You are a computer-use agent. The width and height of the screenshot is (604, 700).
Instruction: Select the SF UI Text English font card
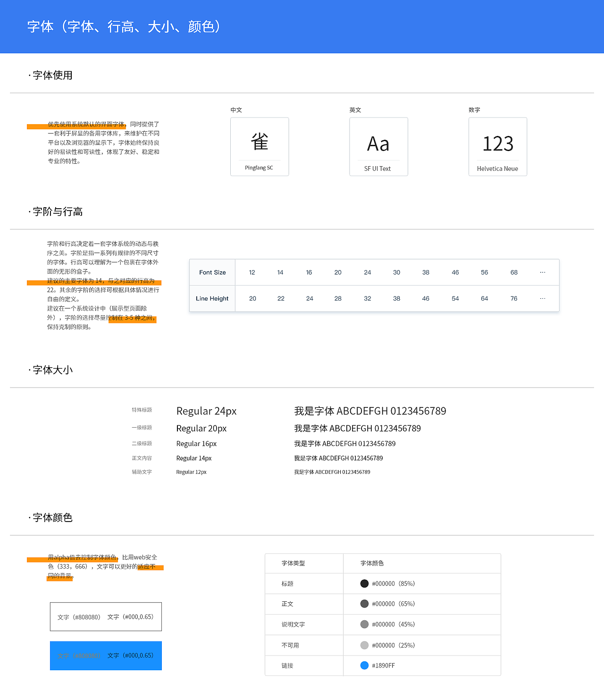tap(378, 146)
